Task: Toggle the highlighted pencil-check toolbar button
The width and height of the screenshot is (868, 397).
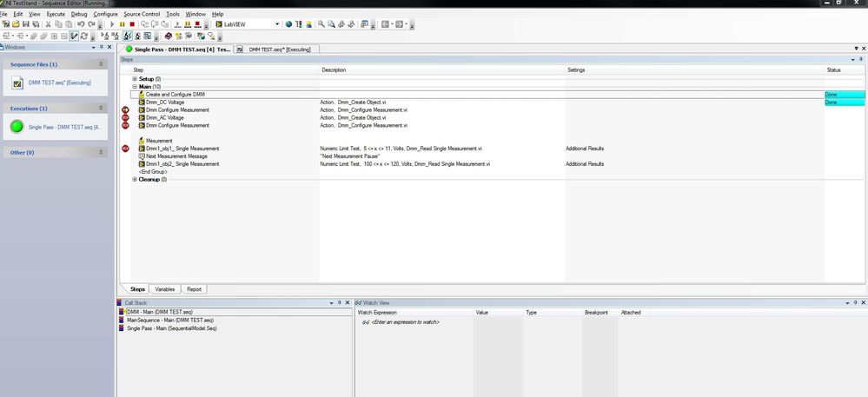Action: pos(74,36)
